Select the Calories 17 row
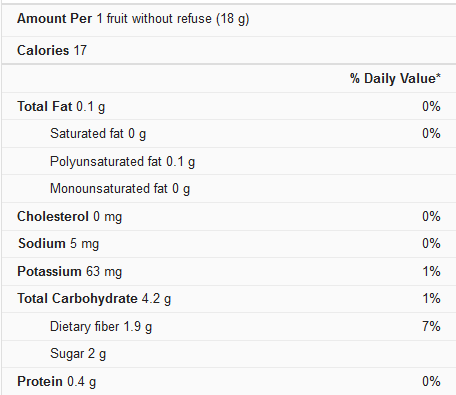Screen dimensions: 456x395 [229, 50]
